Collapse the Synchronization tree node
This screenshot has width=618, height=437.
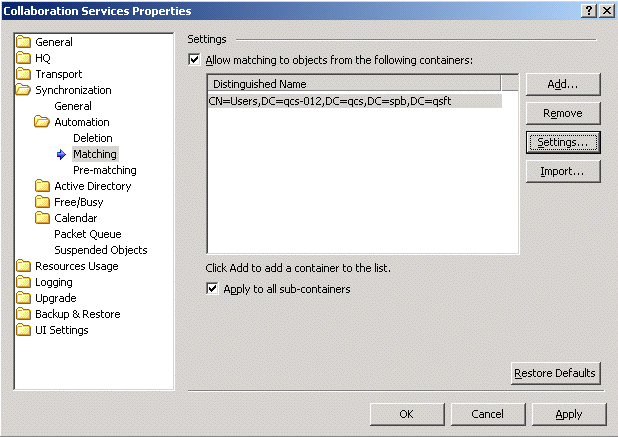point(24,90)
